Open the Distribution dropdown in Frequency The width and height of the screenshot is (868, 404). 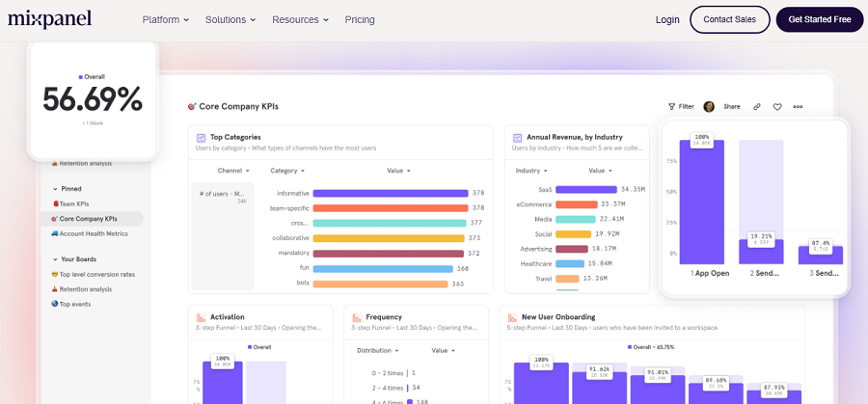click(x=377, y=350)
